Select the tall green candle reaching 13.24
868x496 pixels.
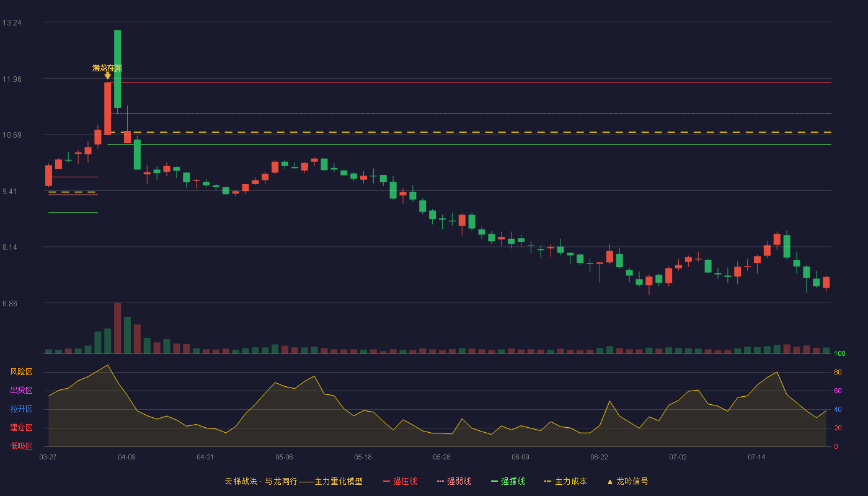[x=117, y=69]
